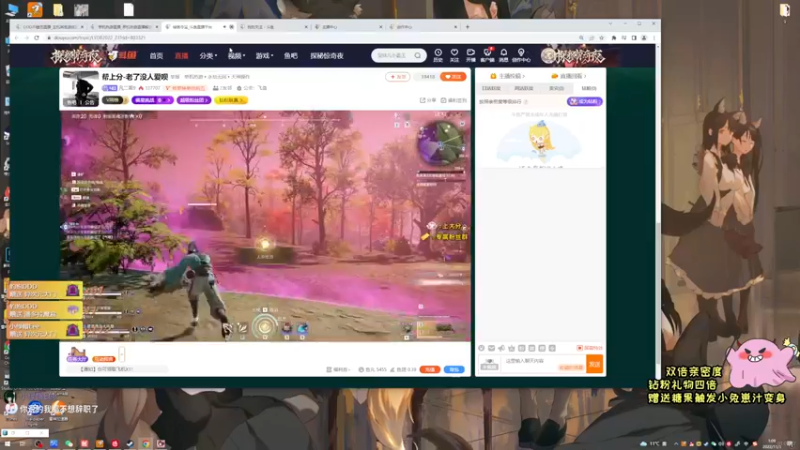Screen dimensions: 800x450
Task: Click the Steam icon in the Windows taskbar
Action: [130, 444]
